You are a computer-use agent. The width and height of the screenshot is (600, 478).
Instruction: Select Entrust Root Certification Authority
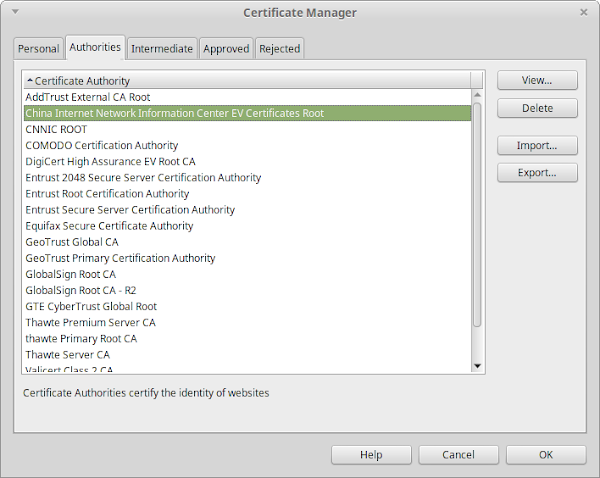tap(247, 194)
